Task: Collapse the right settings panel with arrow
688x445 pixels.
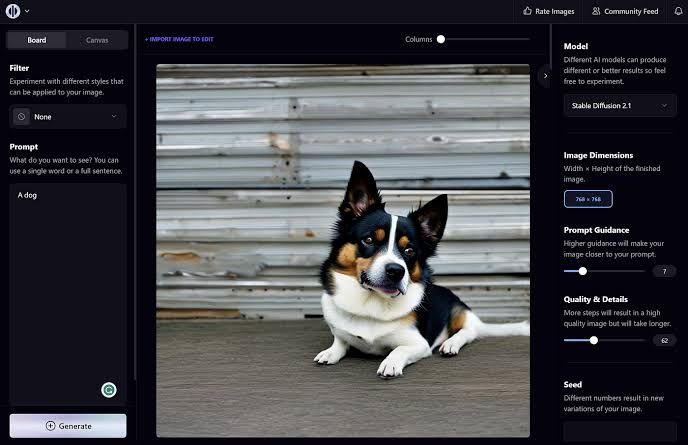Action: pos(545,75)
